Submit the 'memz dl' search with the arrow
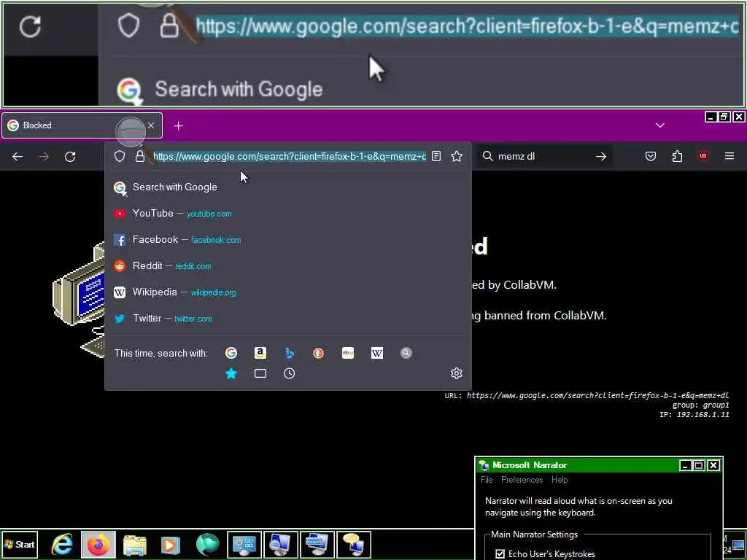Image resolution: width=747 pixels, height=560 pixels. [x=601, y=156]
